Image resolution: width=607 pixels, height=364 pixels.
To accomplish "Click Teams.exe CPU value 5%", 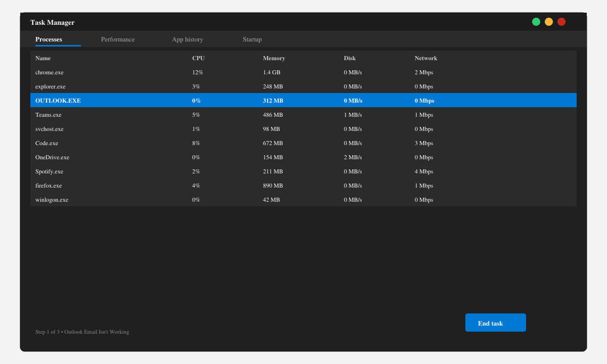I will click(196, 115).
